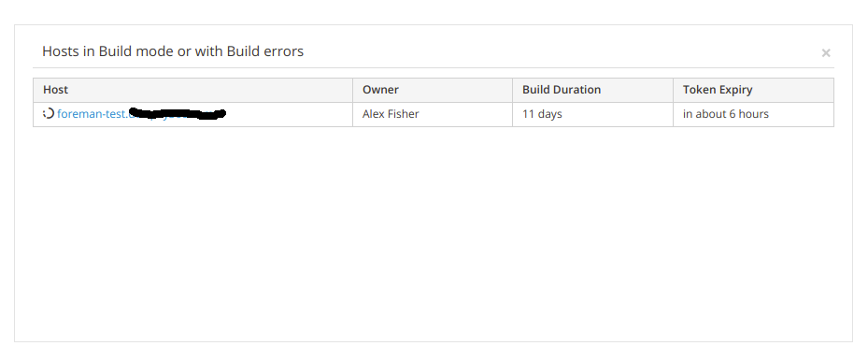Click blank space in Host cell after hostname
868x346 pixels.
point(288,114)
